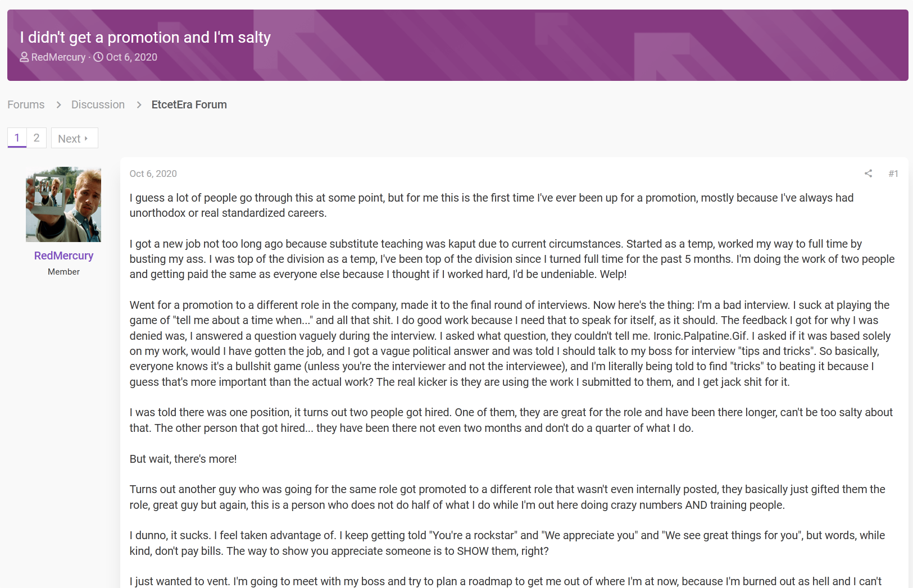This screenshot has width=913, height=588.
Task: Go to the Discussion breadcrumb
Action: (98, 104)
